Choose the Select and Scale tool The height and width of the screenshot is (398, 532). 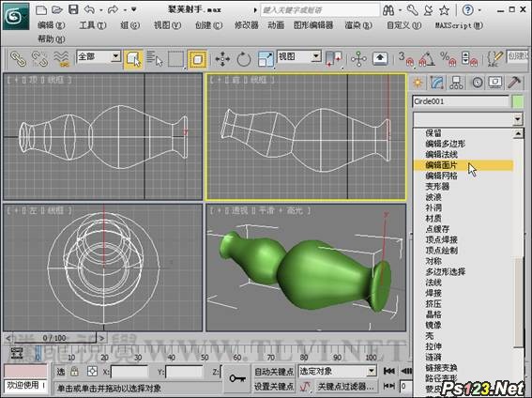coord(266,59)
